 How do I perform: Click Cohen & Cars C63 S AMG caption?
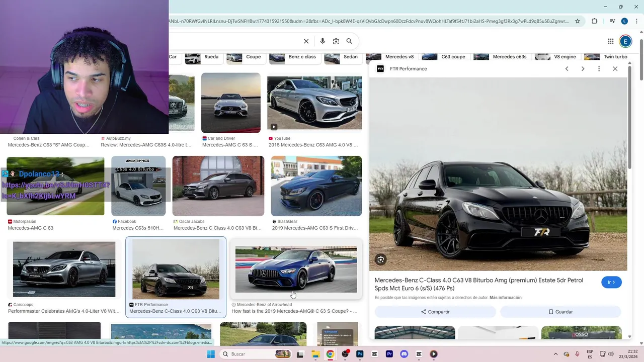(49, 145)
